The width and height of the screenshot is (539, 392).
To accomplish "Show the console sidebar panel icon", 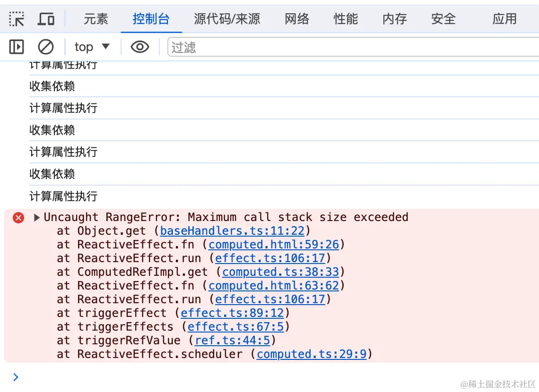I will [17, 47].
